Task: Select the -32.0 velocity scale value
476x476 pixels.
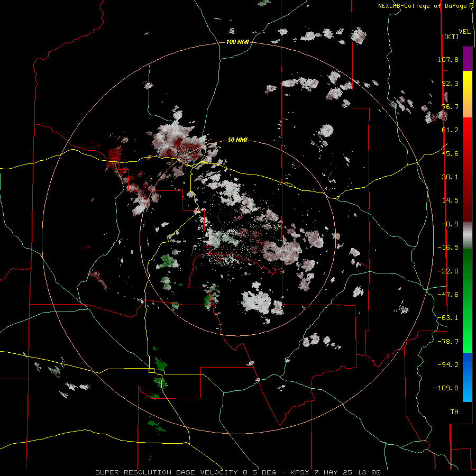Action: coord(448,271)
